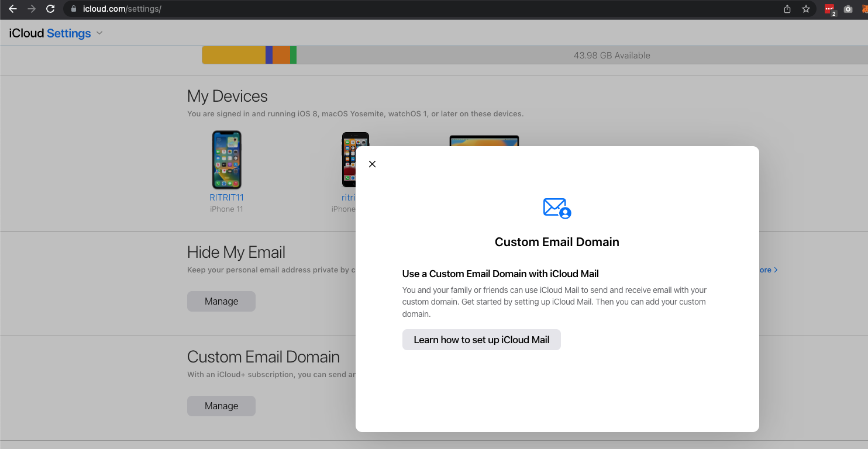The width and height of the screenshot is (868, 449).
Task: Open the red extension icon with badge 2
Action: pyautogui.click(x=829, y=9)
